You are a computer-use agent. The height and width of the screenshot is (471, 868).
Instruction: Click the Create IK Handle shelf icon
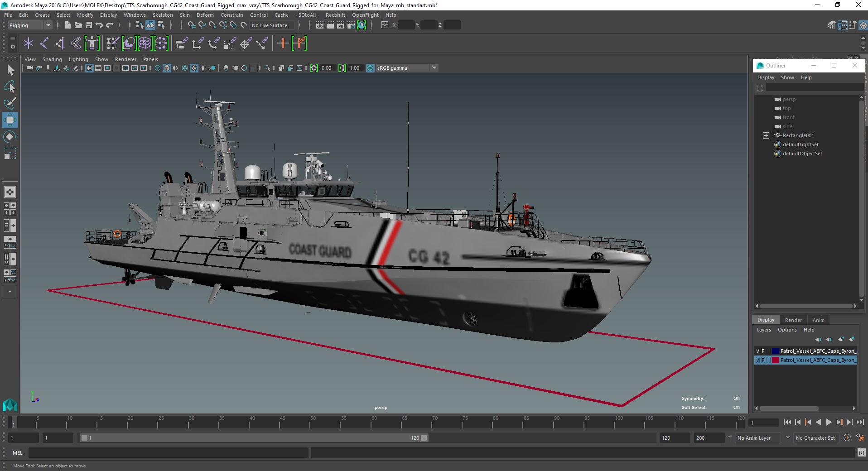point(60,43)
